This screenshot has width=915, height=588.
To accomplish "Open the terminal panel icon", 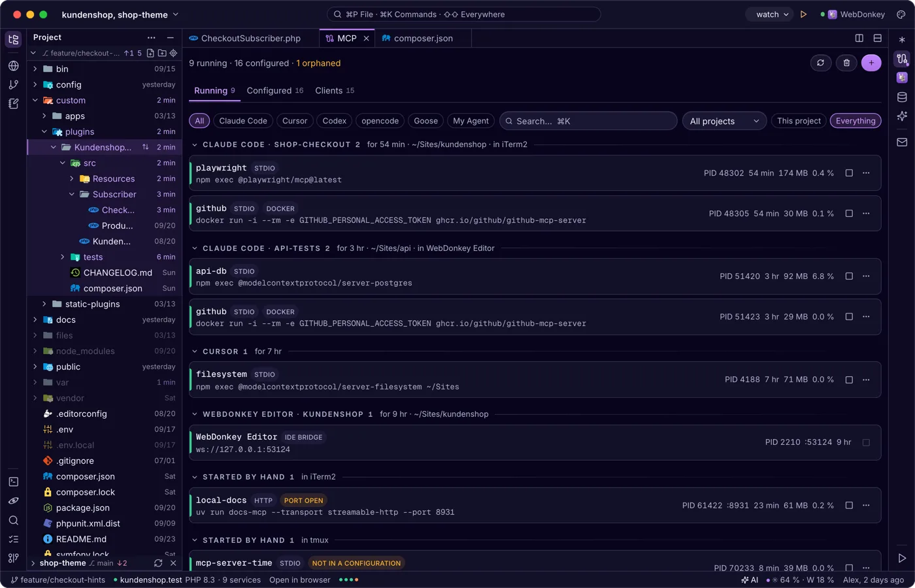I will [x=13, y=482].
